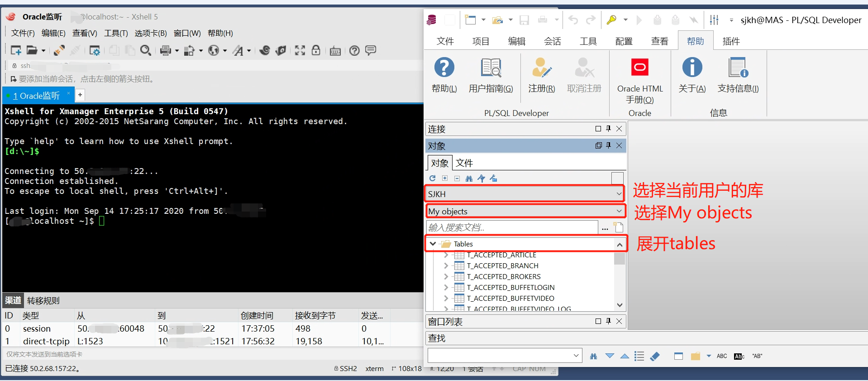Click object tree vertical scrollbar down arrow
Screen dimensions: 868x381
[x=620, y=305]
